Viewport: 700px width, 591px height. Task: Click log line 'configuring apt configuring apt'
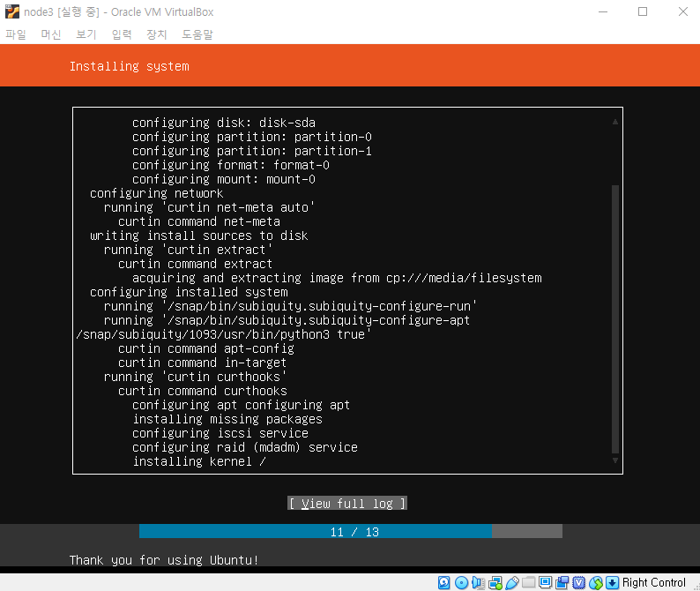click(241, 405)
